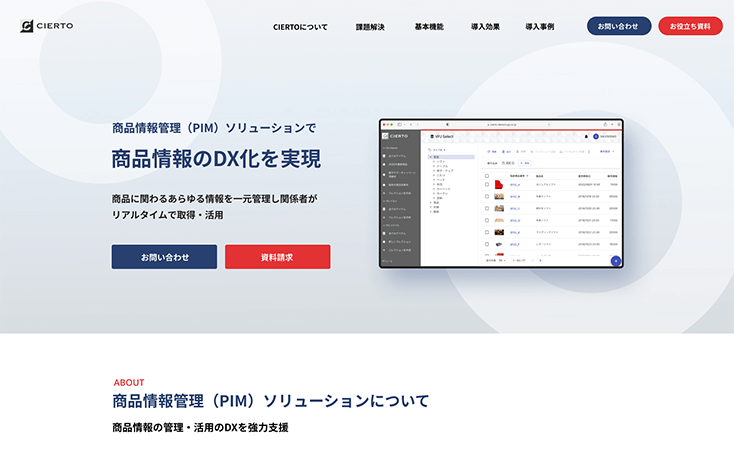Click the red 資料請求 button

pos(277,257)
